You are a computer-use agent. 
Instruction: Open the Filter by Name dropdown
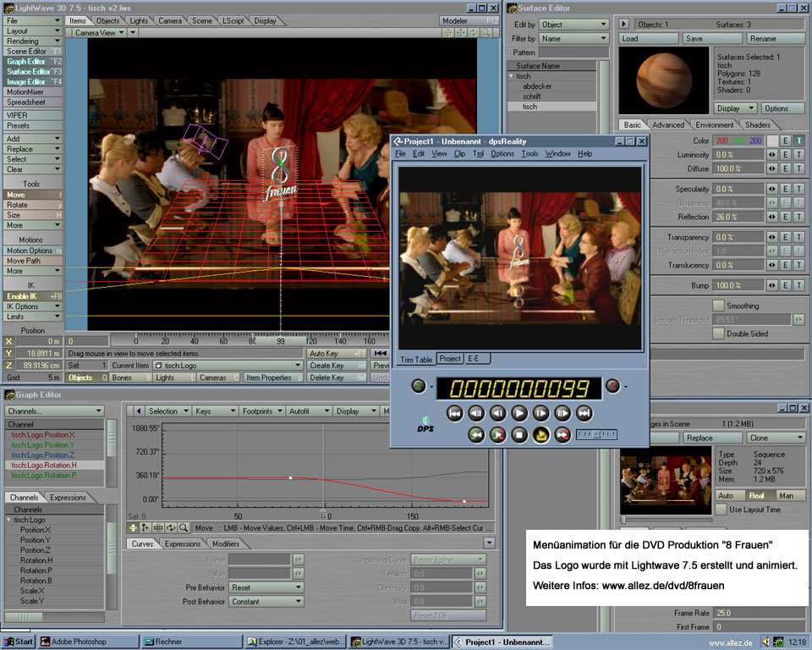[573, 38]
